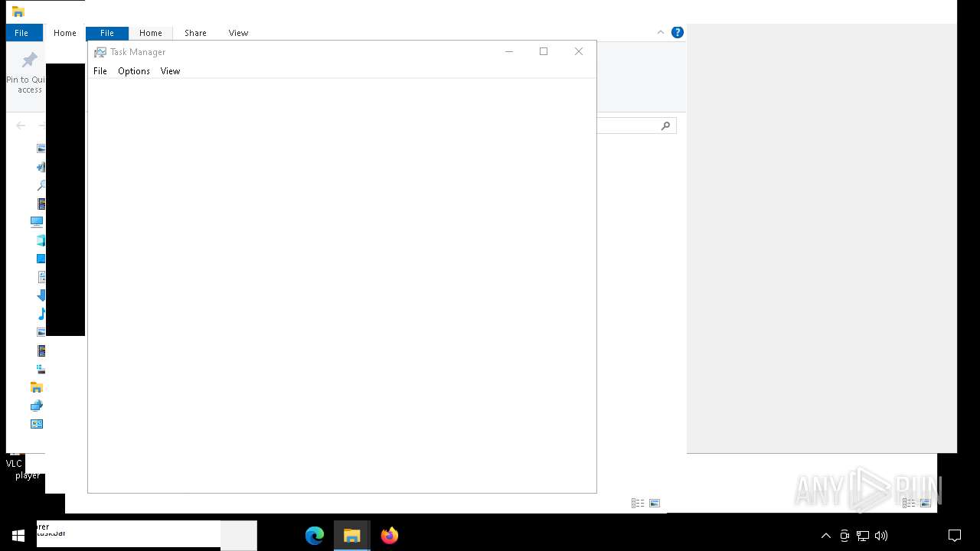Select the This PC monitor icon in the navigation pane

37,222
